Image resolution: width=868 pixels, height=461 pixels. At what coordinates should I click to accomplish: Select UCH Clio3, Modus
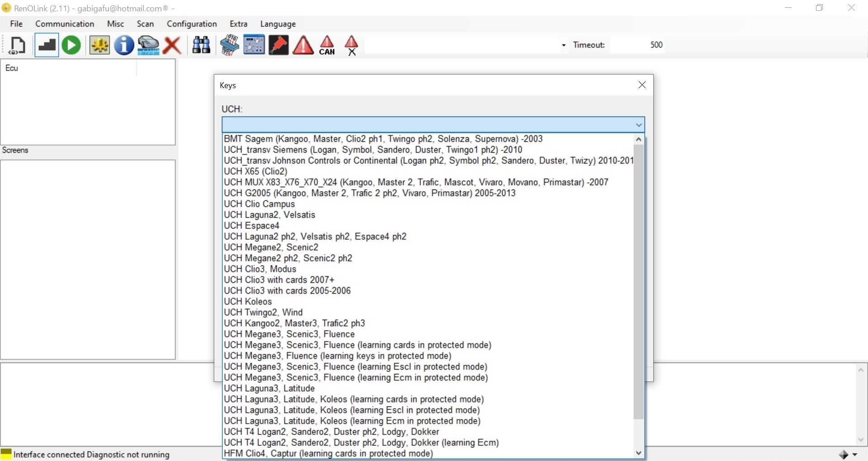point(428,269)
